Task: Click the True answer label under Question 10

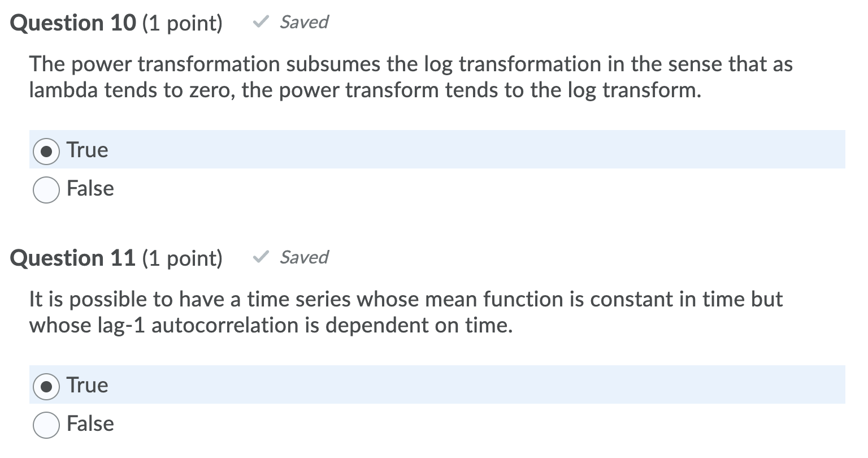Action: tap(87, 150)
